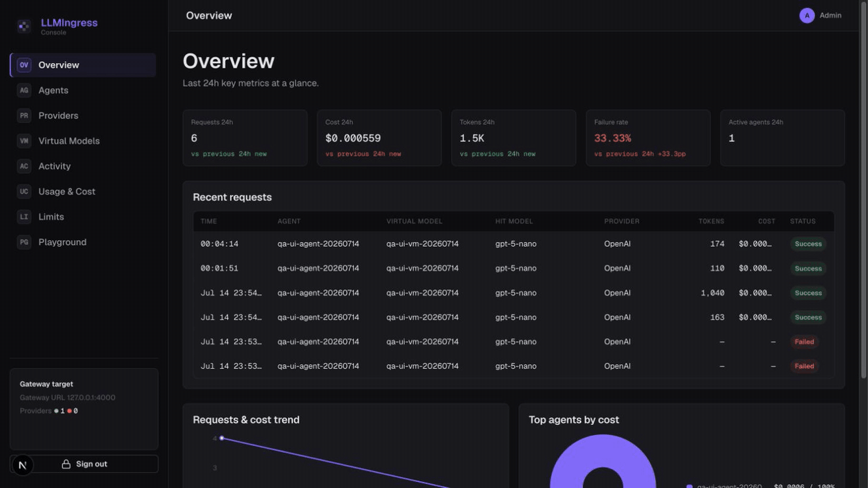
Task: Click the AG badge icon beside Agents
Action: [24, 90]
